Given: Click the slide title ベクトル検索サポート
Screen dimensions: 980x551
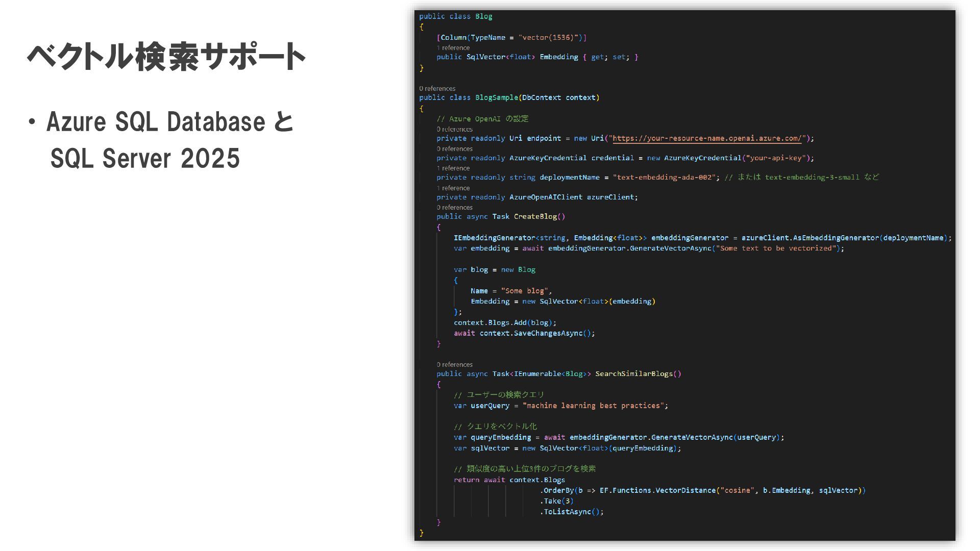Looking at the screenshot, I should click(166, 56).
